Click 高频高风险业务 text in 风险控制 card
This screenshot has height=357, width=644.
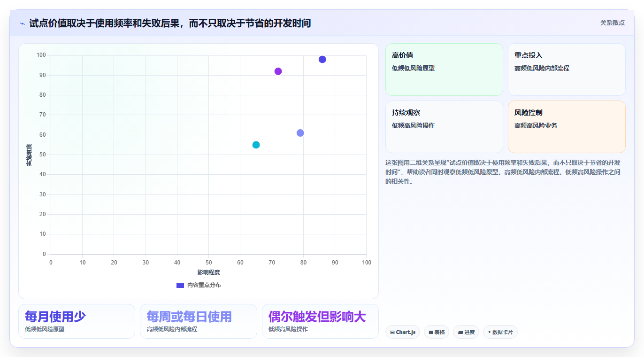[536, 125]
